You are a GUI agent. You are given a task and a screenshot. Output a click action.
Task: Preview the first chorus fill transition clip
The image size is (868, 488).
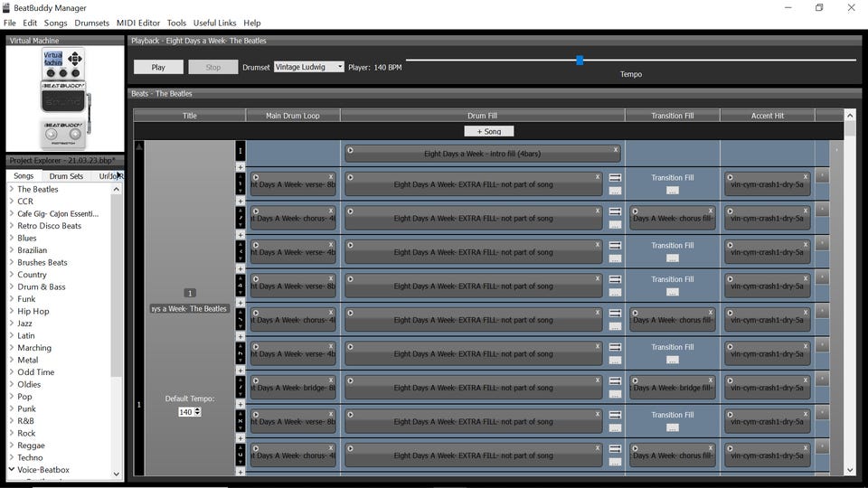coord(635,211)
